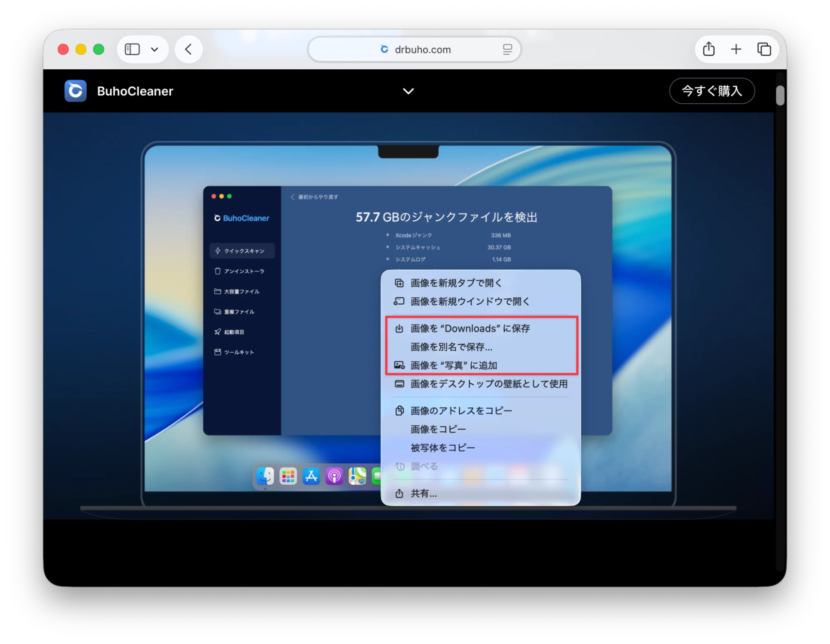Click the BuhoCleaner site title
Viewport: 830px width, 644px height.
(135, 91)
